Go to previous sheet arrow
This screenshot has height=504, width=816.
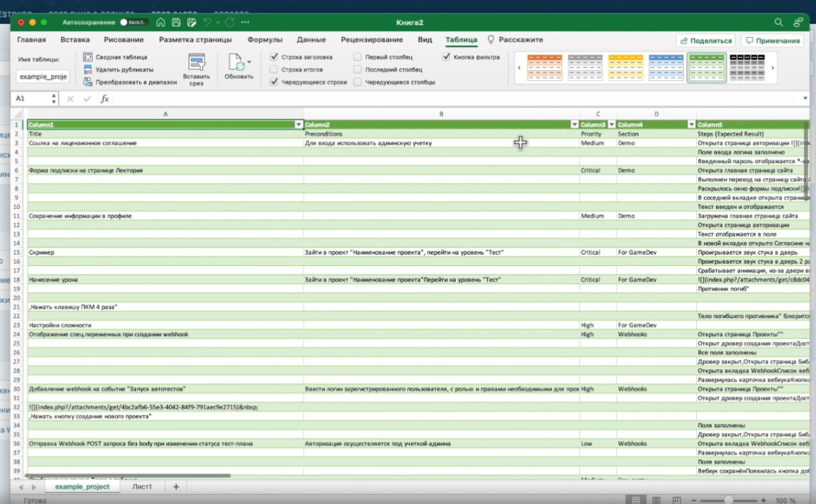(x=20, y=487)
